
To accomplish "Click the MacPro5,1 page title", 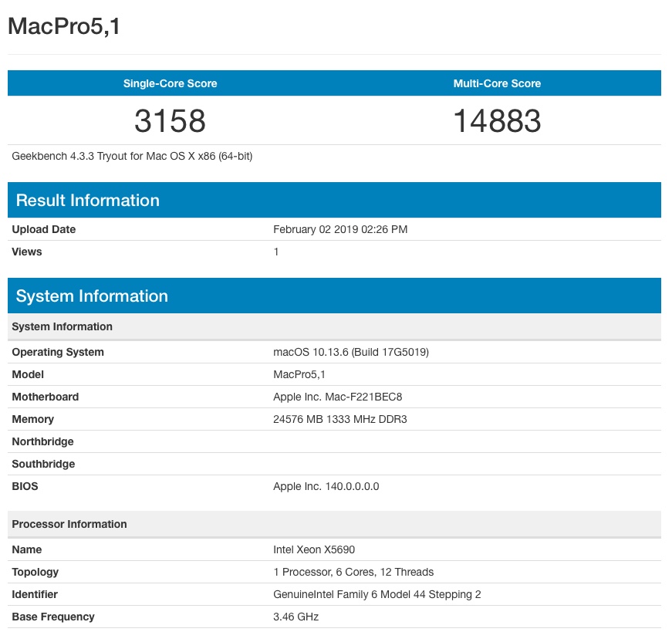I will [x=64, y=26].
